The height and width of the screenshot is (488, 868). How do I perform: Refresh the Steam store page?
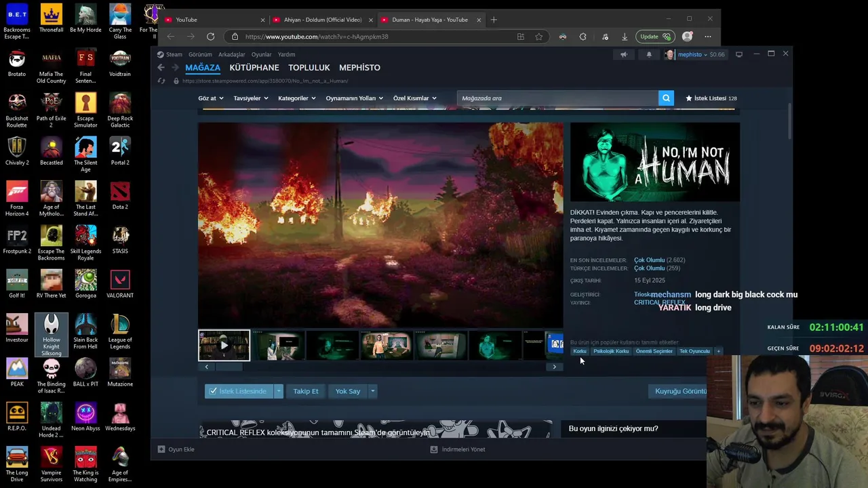tap(161, 81)
